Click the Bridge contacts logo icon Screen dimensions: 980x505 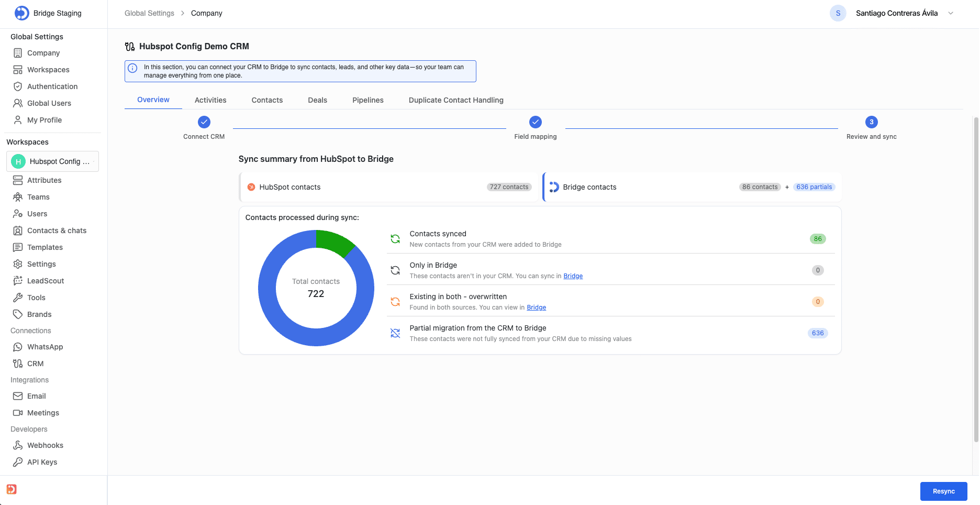click(554, 187)
